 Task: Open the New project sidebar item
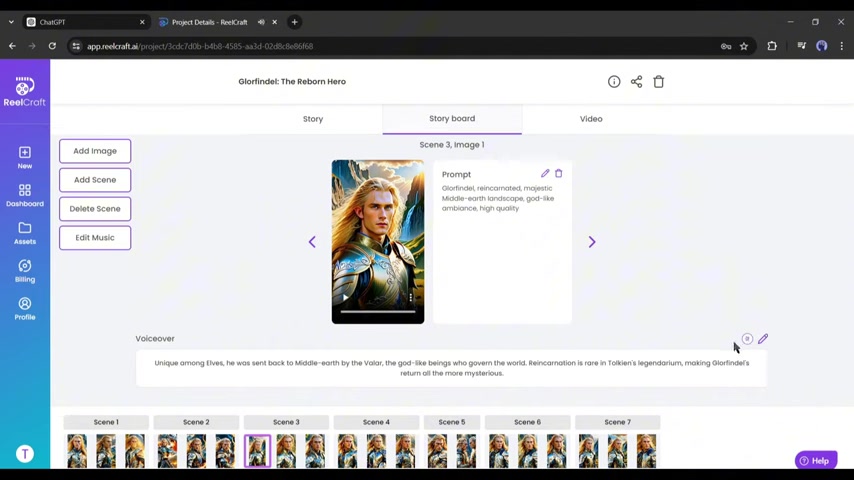(x=25, y=157)
